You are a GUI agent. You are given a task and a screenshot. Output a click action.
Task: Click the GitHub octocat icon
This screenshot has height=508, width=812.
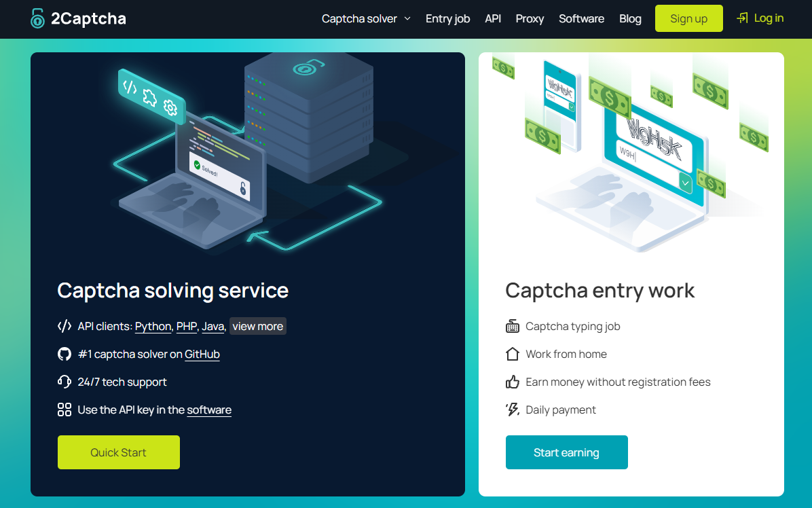[64, 355]
